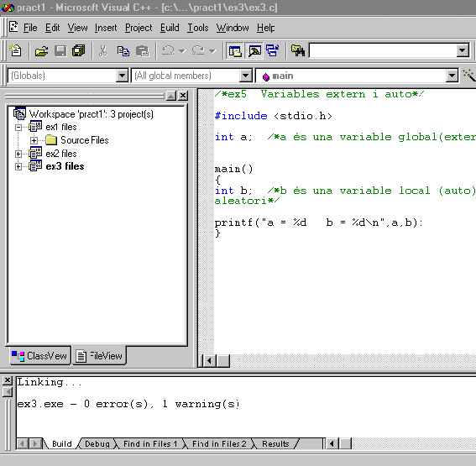The width and height of the screenshot is (476, 466).
Task: Click the Window List toolbar icon
Action: point(273,50)
